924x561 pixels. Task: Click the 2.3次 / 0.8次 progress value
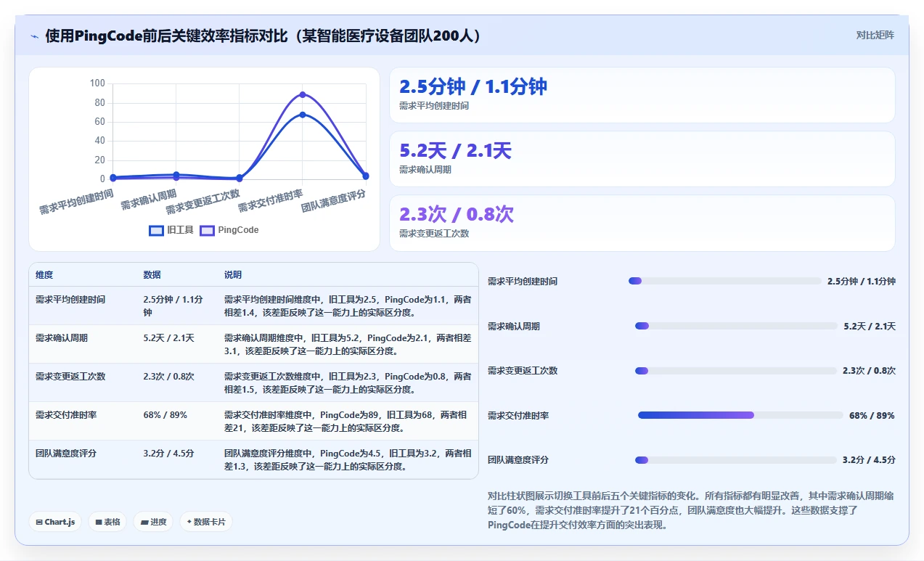869,371
